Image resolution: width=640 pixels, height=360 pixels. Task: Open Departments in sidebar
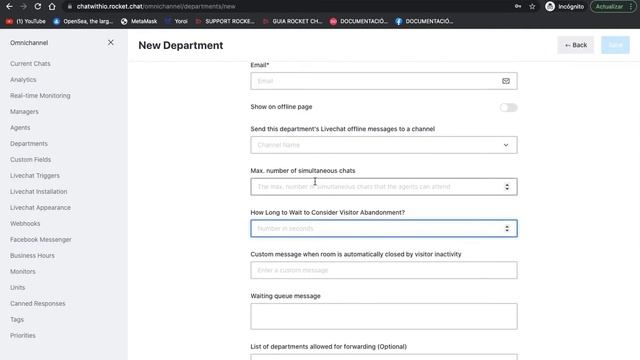tap(29, 144)
